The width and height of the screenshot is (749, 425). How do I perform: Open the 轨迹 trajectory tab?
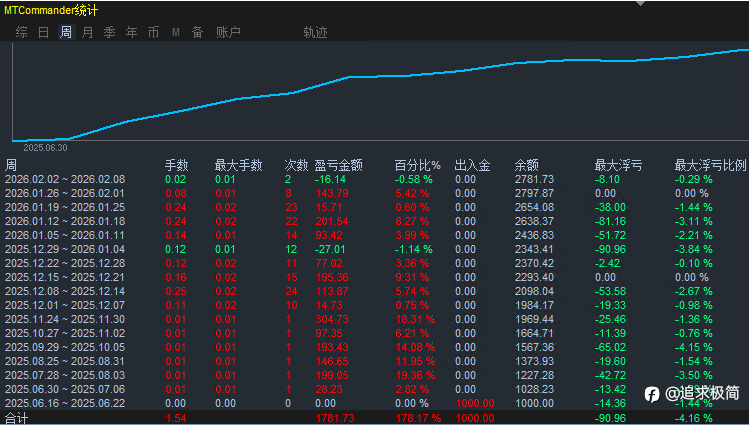[315, 32]
